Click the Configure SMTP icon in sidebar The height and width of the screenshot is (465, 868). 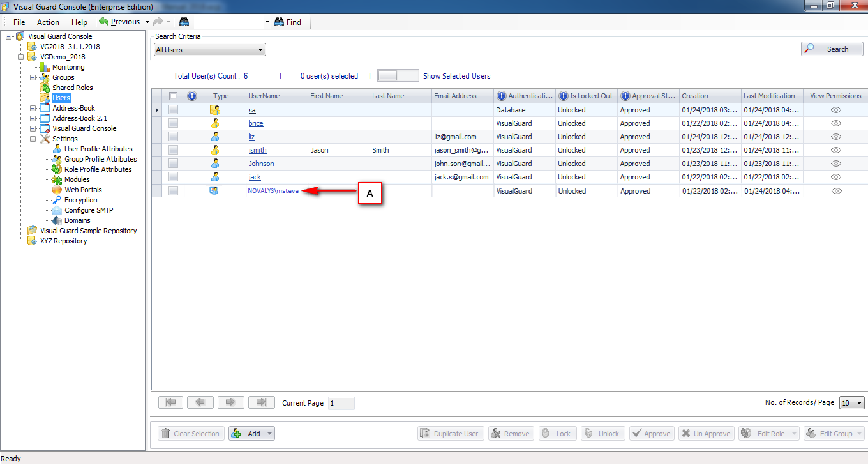56,210
